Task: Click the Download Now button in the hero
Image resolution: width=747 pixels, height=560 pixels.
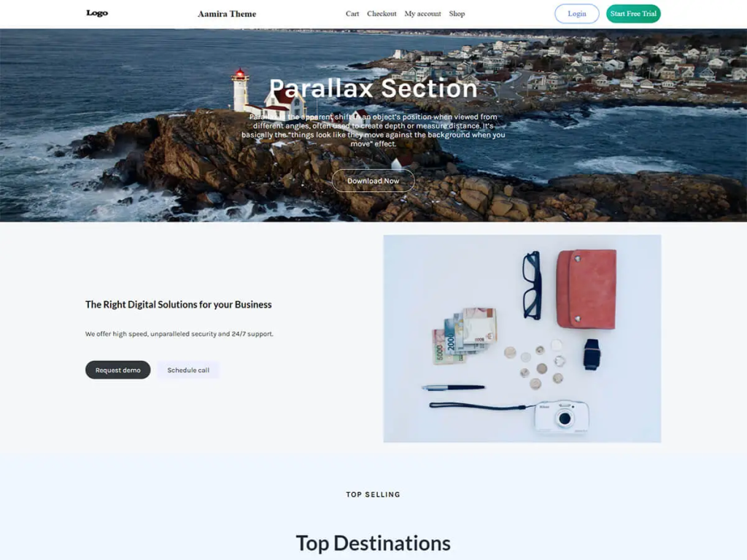Action: click(x=373, y=181)
